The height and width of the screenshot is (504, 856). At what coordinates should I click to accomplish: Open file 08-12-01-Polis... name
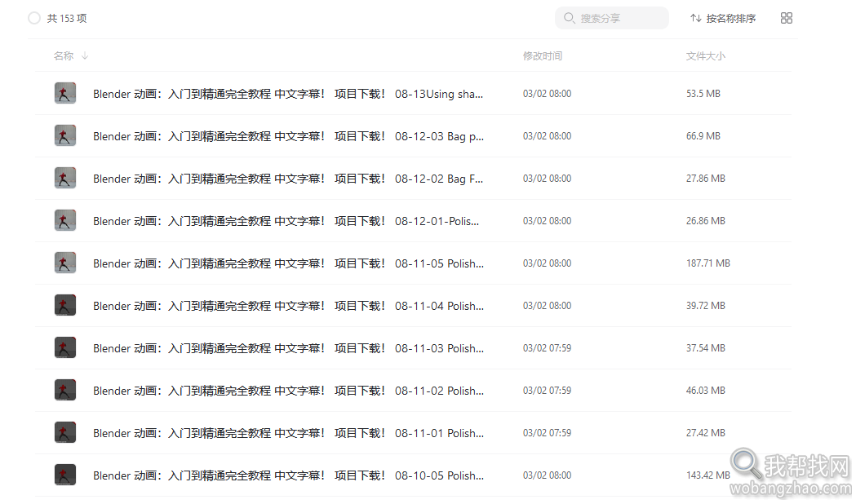click(286, 221)
